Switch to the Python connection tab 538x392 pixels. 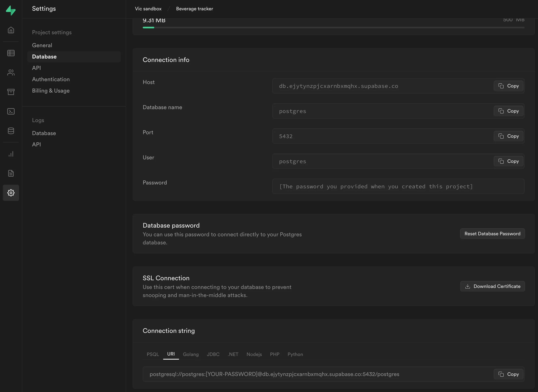point(295,354)
